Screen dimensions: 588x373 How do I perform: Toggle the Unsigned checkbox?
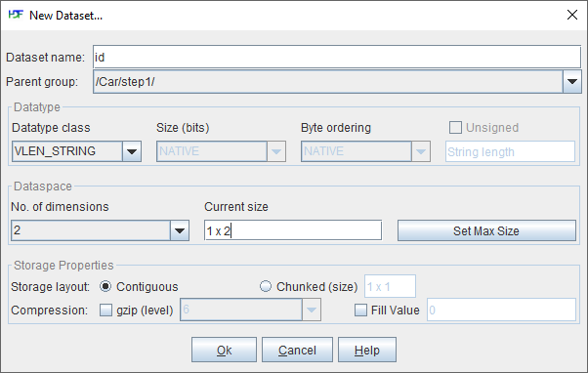coord(455,128)
